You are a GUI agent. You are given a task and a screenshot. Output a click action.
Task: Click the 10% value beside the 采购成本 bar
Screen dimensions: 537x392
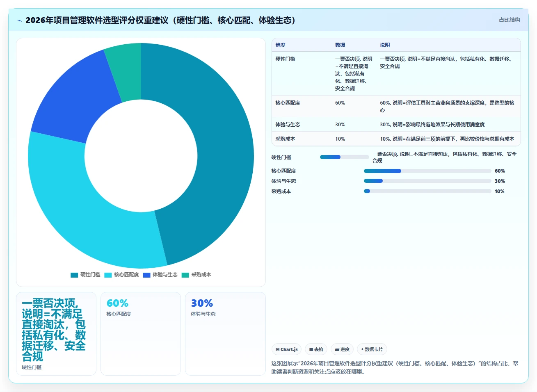[499, 191]
